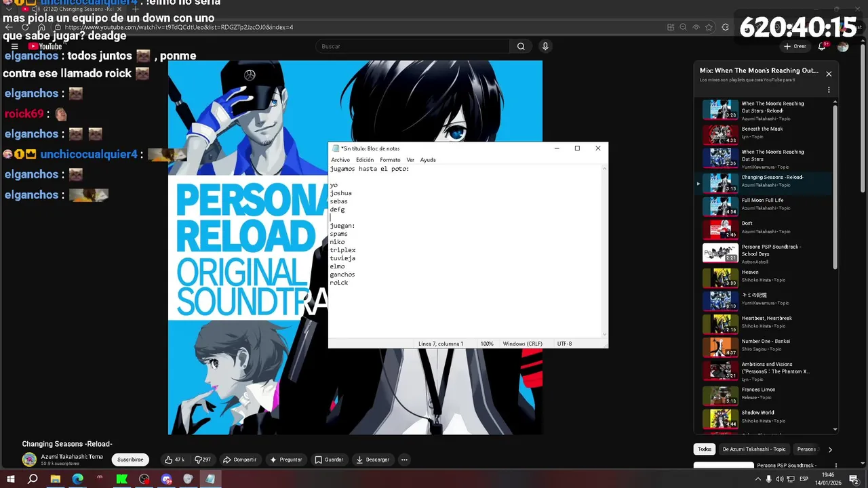
Task: Click the Crear button on YouTube
Action: pos(795,46)
